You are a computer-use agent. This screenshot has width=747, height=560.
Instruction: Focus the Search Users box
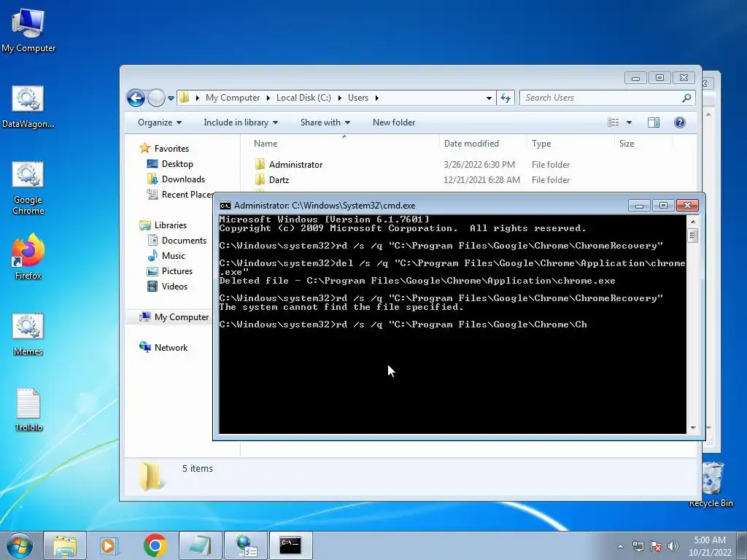coord(608,98)
